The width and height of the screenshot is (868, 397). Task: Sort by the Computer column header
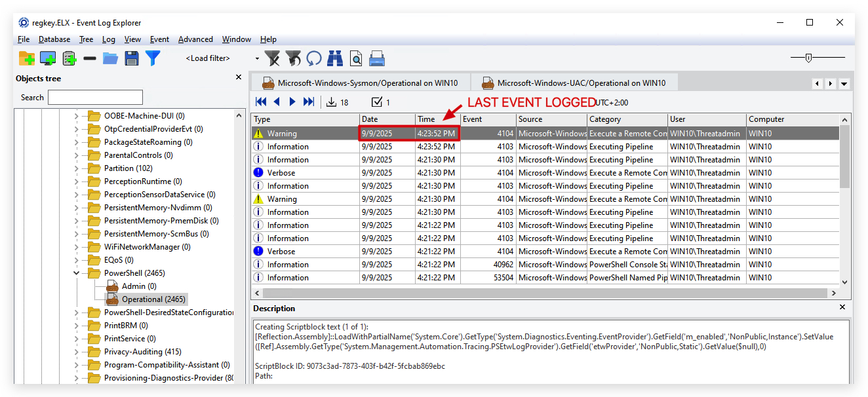pyautogui.click(x=793, y=119)
